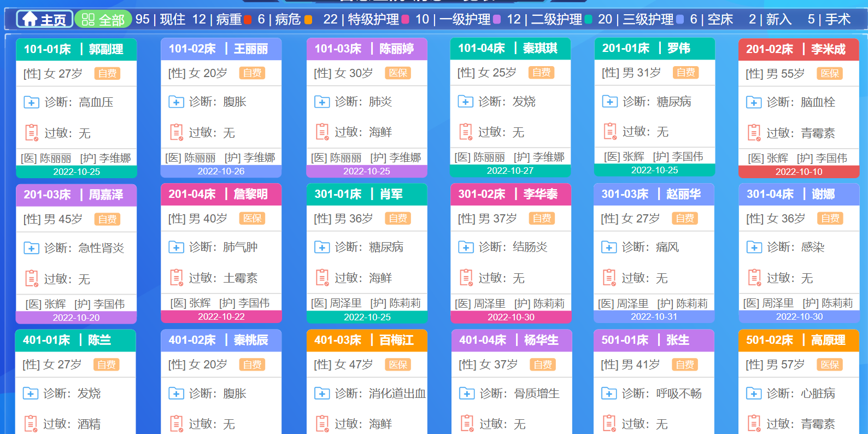The width and height of the screenshot is (868, 434).
Task: Click the grid icon on 全部 button
Action: click(87, 20)
